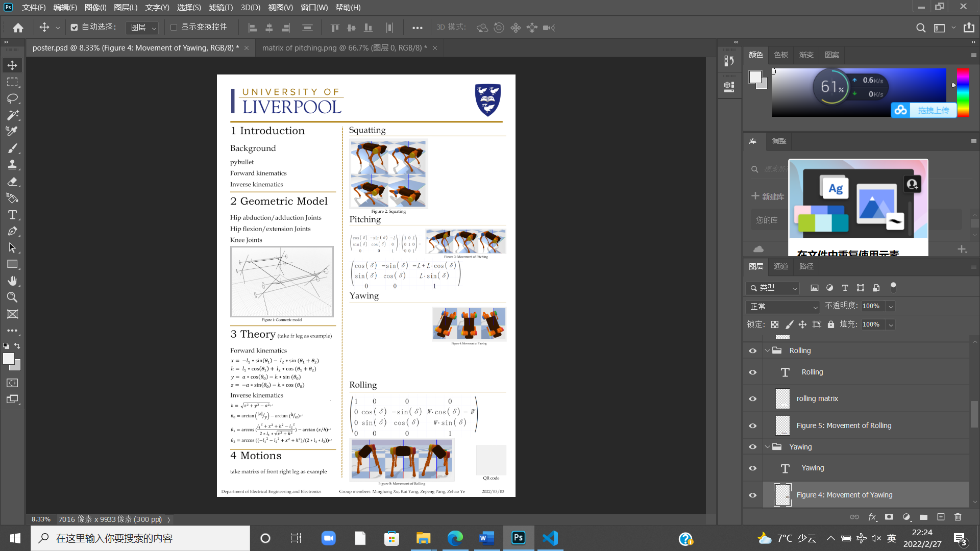The height and width of the screenshot is (551, 980).
Task: Toggle lock transparent pixels icon
Action: click(x=774, y=324)
